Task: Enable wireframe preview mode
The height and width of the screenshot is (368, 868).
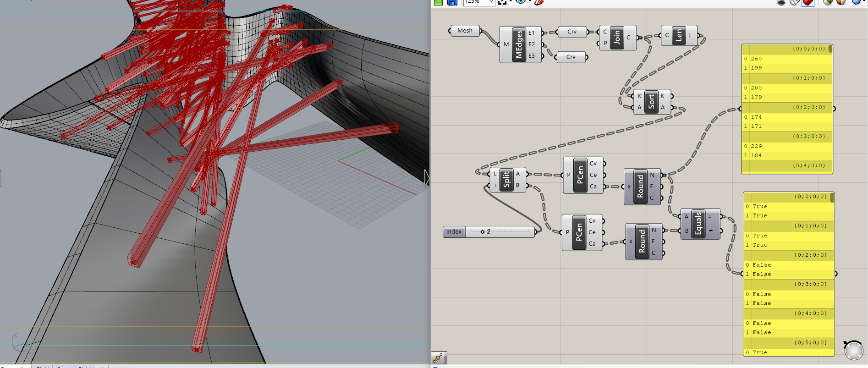Action: (x=795, y=2)
